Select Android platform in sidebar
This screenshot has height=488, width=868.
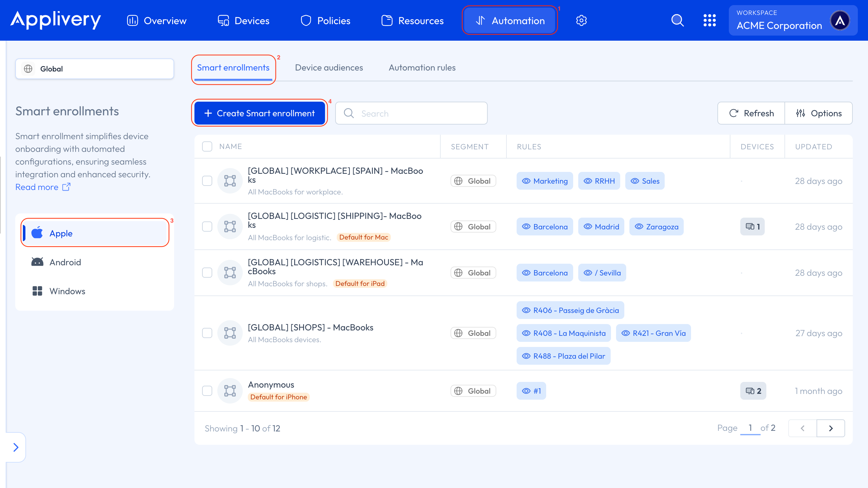pyautogui.click(x=95, y=262)
